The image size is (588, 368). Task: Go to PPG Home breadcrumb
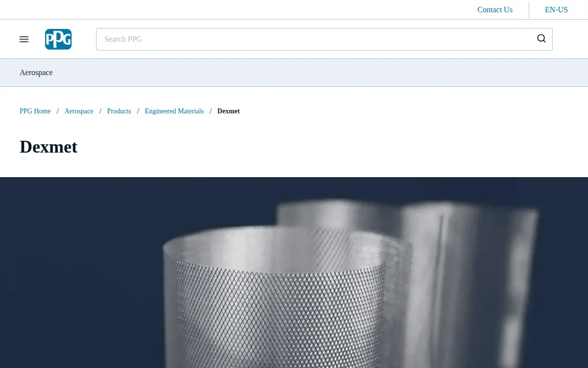coord(35,111)
